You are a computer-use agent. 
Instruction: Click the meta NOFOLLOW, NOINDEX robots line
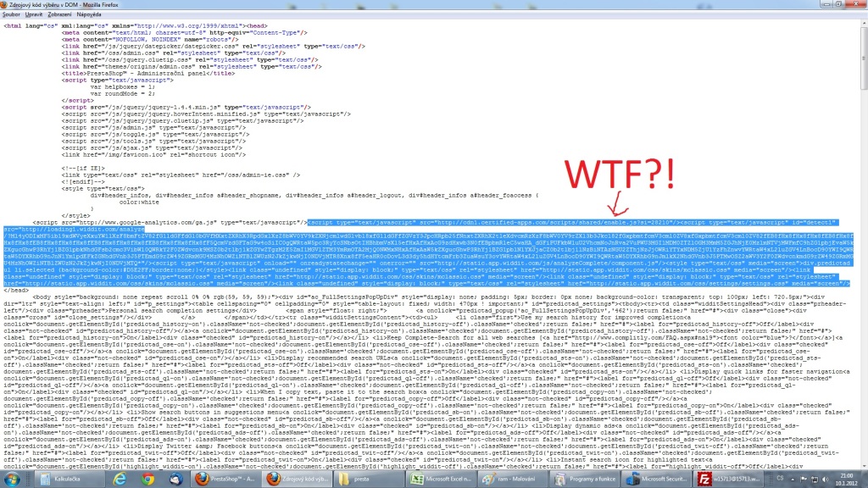(150, 39)
